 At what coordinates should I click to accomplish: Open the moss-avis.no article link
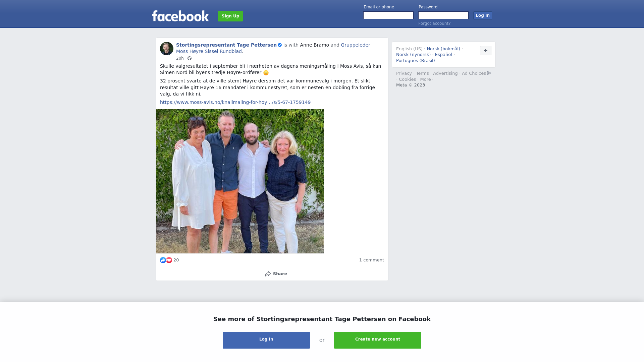(x=235, y=102)
